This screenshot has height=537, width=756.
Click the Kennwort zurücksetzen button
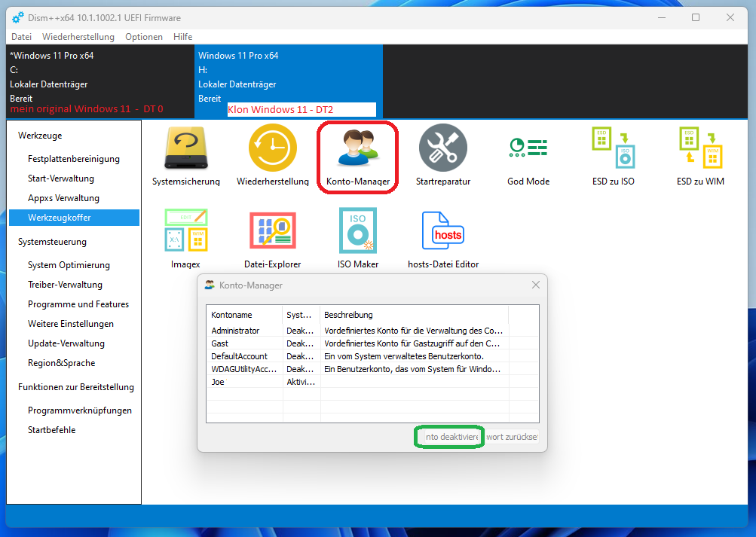click(x=512, y=437)
